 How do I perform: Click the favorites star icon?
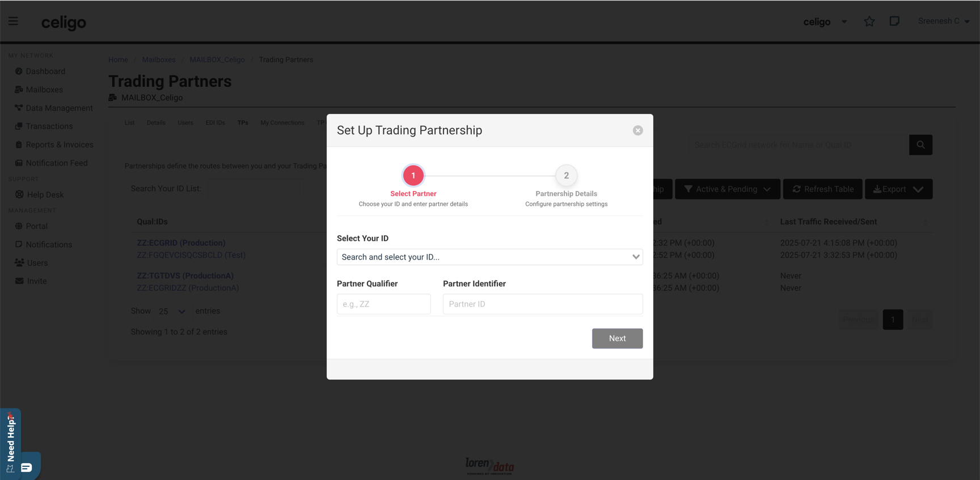click(869, 22)
